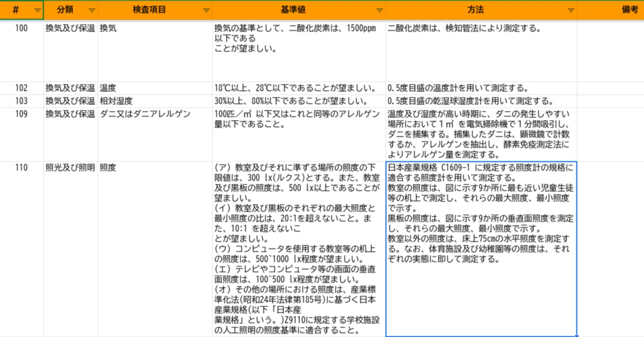Select the 18℃以上、28℃以下 standard cell
Image resolution: width=644 pixels, height=337 pixels.
coord(299,88)
